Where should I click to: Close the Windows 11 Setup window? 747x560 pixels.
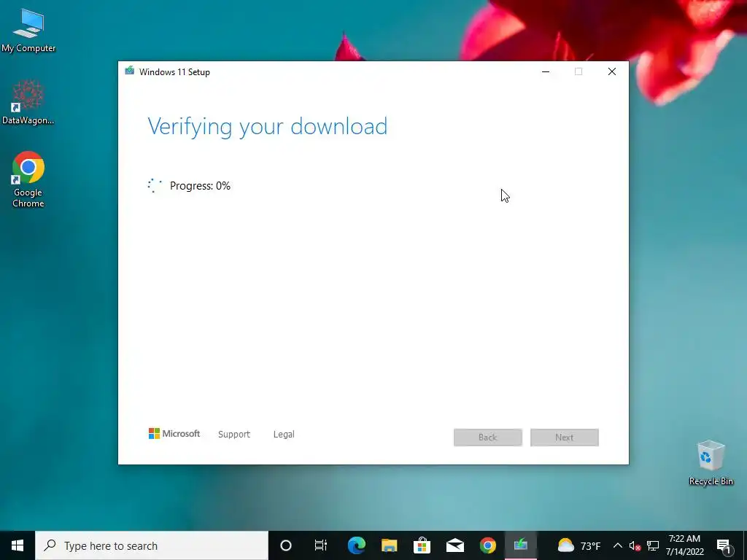pos(612,72)
